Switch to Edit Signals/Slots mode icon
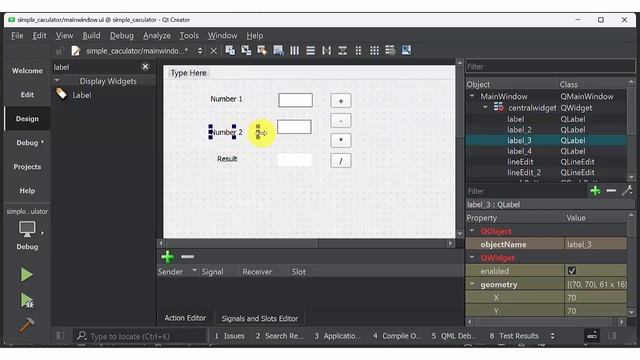This screenshot has height=360, width=640. click(x=246, y=50)
